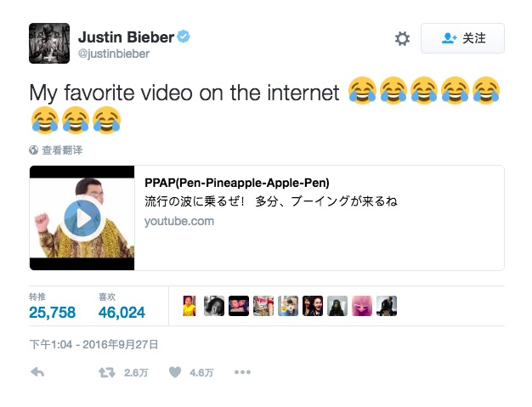The height and width of the screenshot is (407, 532).
Task: Open the @justinbieber handle
Action: pos(114,54)
